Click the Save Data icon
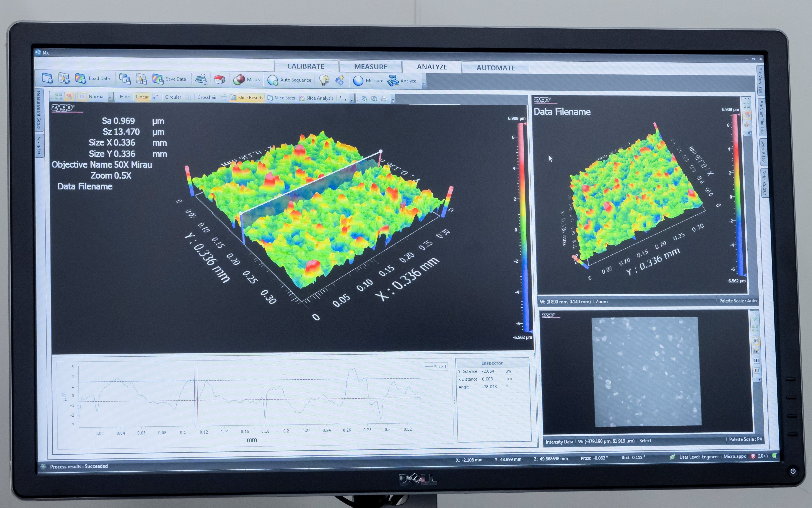 pyautogui.click(x=158, y=79)
